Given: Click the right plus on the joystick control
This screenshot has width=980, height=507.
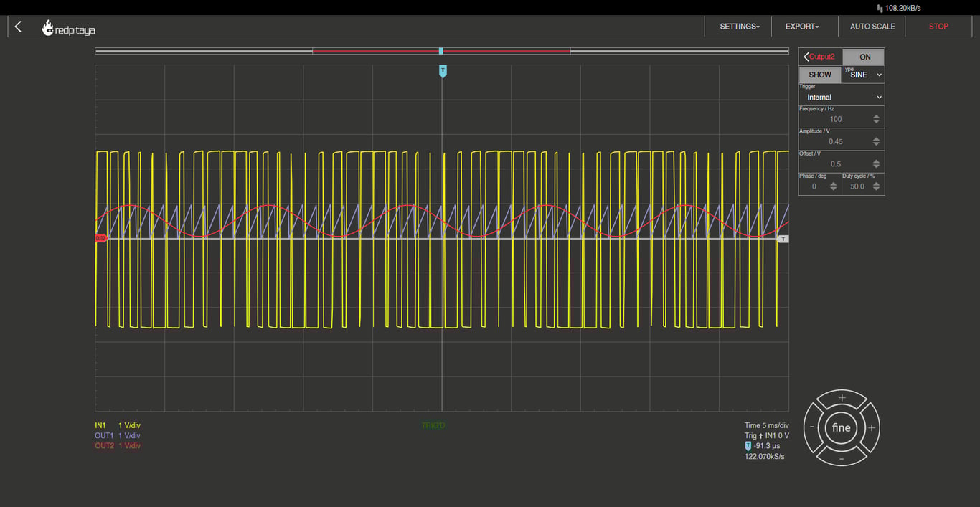Looking at the screenshot, I should 871,427.
